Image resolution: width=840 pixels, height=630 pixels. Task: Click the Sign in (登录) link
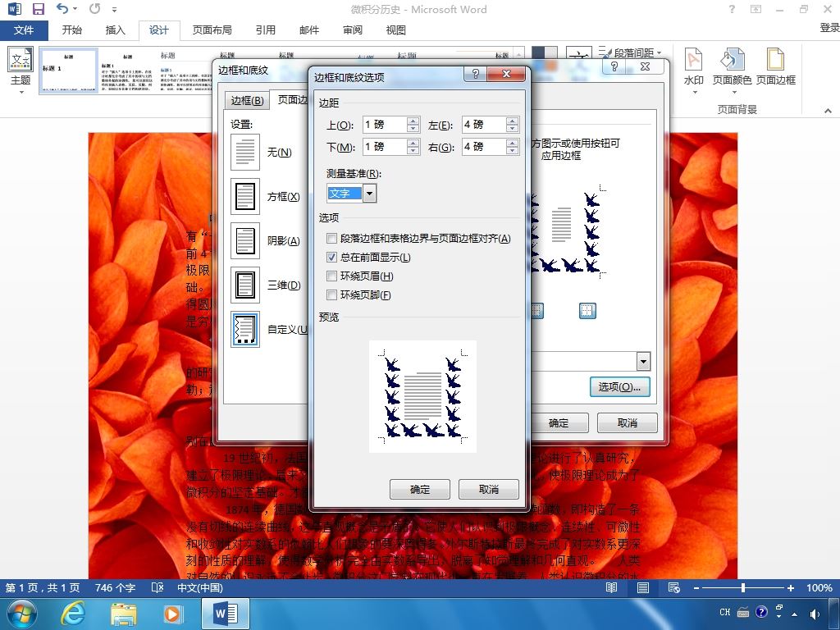[x=829, y=28]
